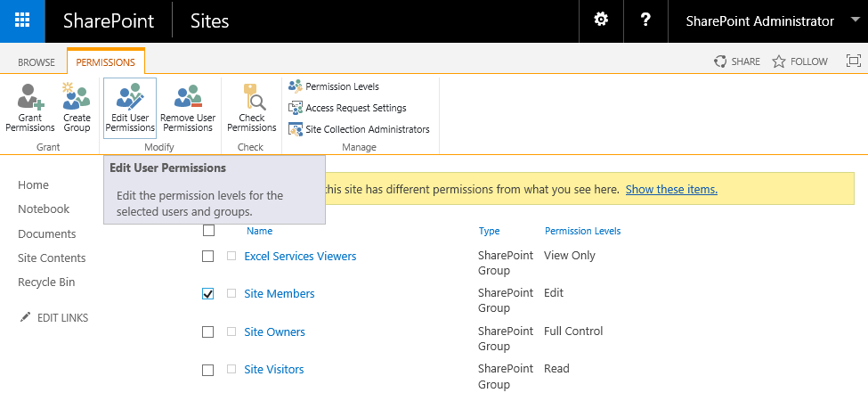Check the Excel Services Viewers checkbox

(207, 257)
